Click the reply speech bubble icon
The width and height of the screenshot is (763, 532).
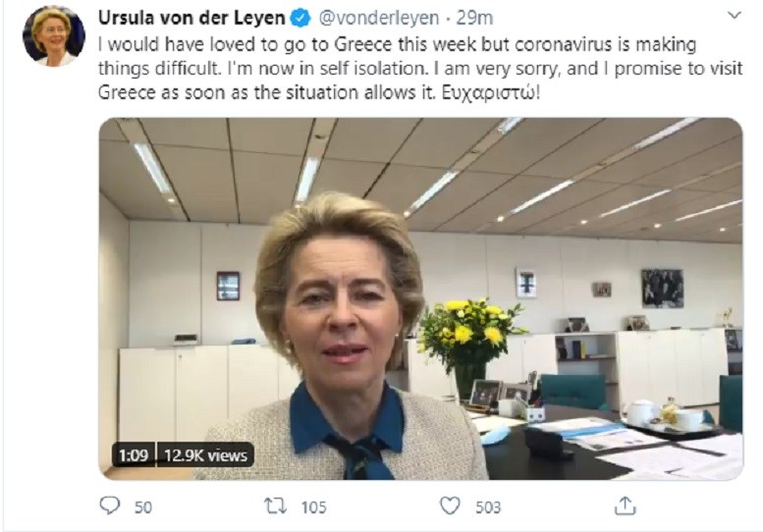(x=109, y=505)
